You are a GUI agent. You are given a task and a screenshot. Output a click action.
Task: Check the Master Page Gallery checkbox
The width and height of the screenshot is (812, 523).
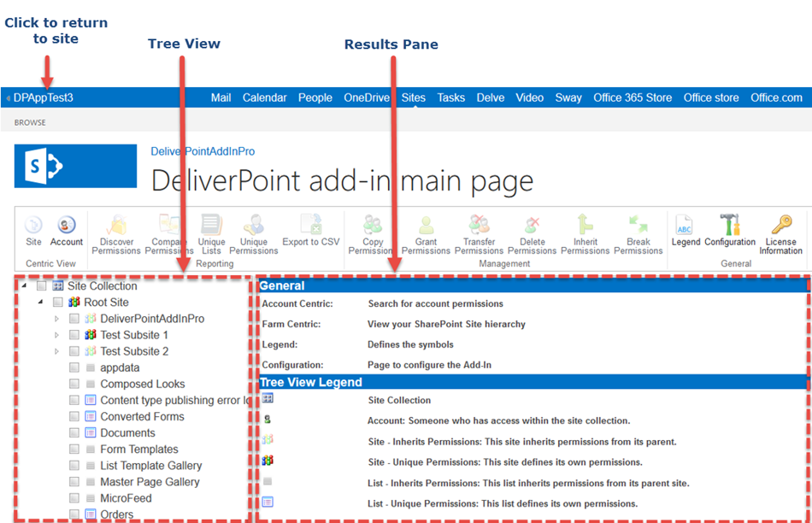coord(74,482)
